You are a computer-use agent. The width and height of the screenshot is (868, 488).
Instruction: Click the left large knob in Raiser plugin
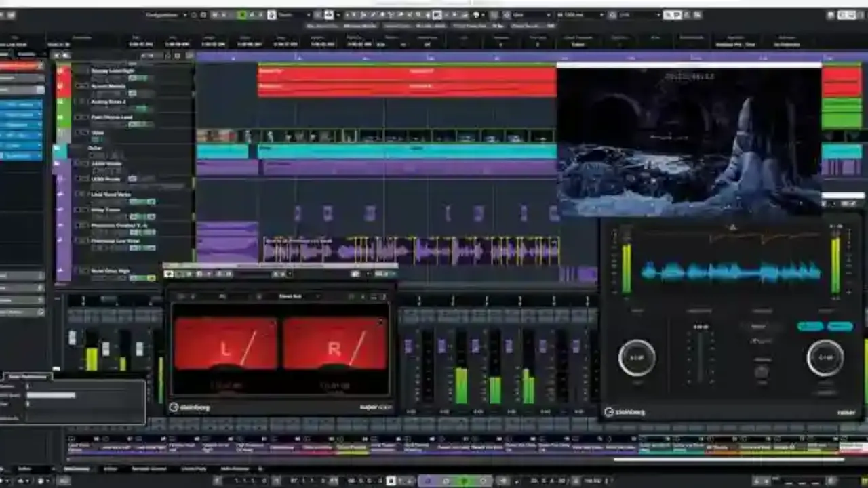coord(637,357)
